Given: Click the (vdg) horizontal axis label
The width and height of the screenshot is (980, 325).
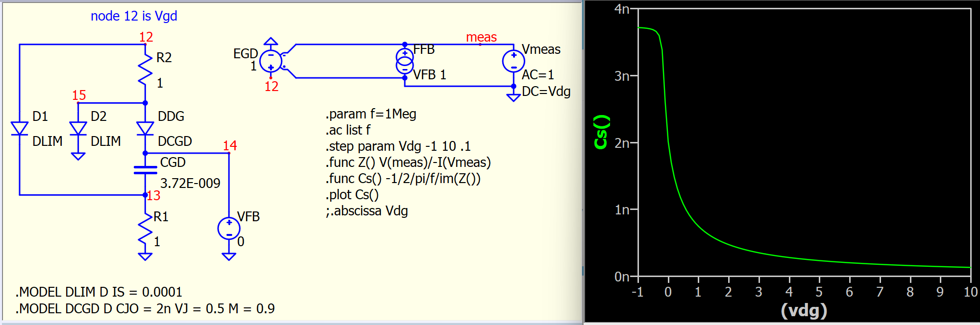Looking at the screenshot, I should click(804, 310).
